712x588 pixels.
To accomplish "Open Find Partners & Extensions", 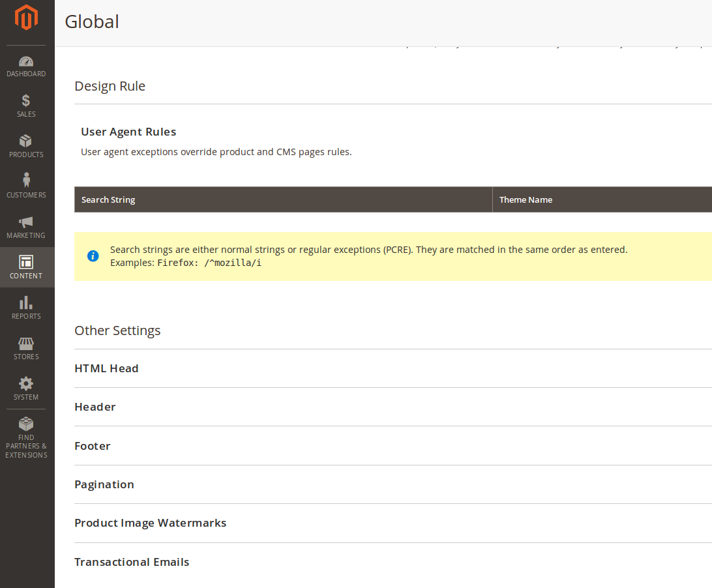I will click(x=26, y=435).
